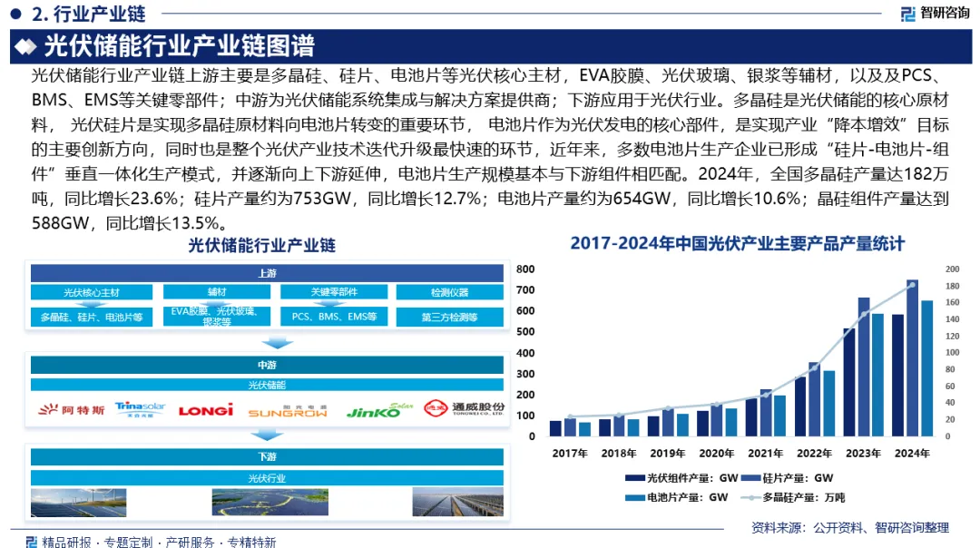The image size is (980, 548).
Task: Click the 2020年 axis label
Action: point(716,453)
